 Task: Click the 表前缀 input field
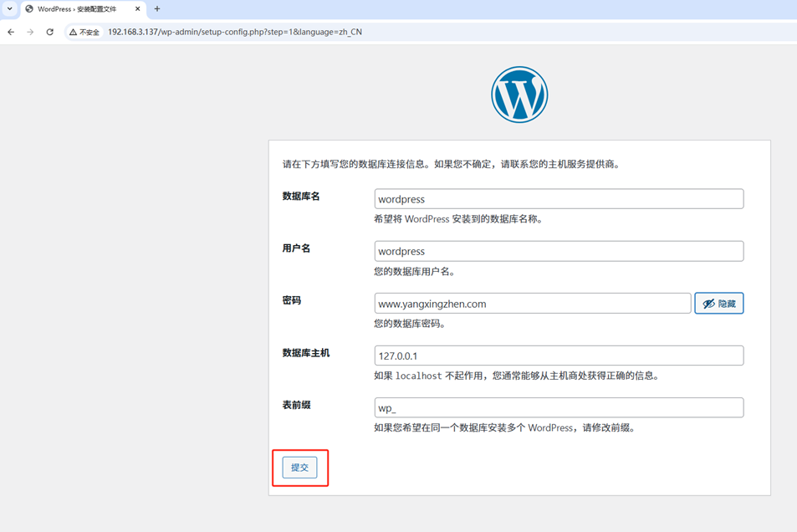point(559,408)
